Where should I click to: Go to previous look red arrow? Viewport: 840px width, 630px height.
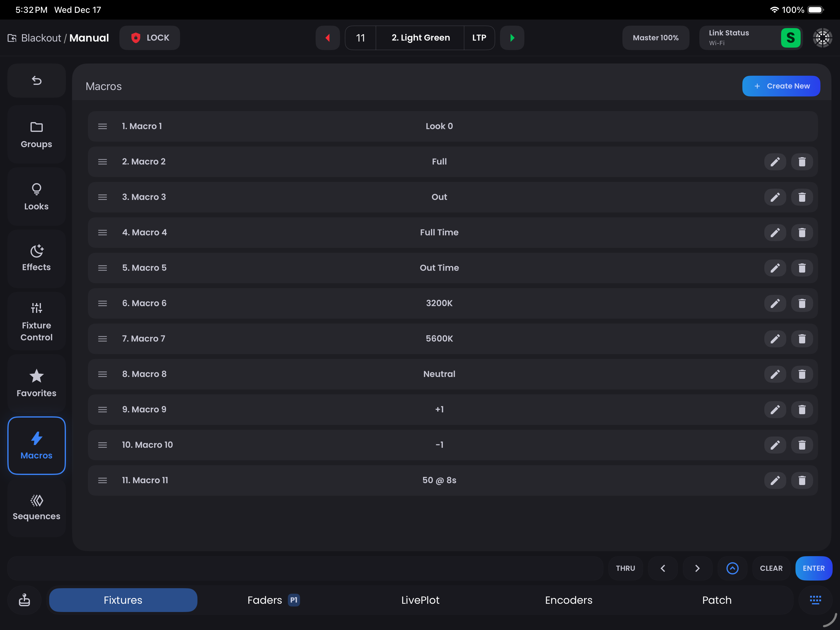click(327, 38)
